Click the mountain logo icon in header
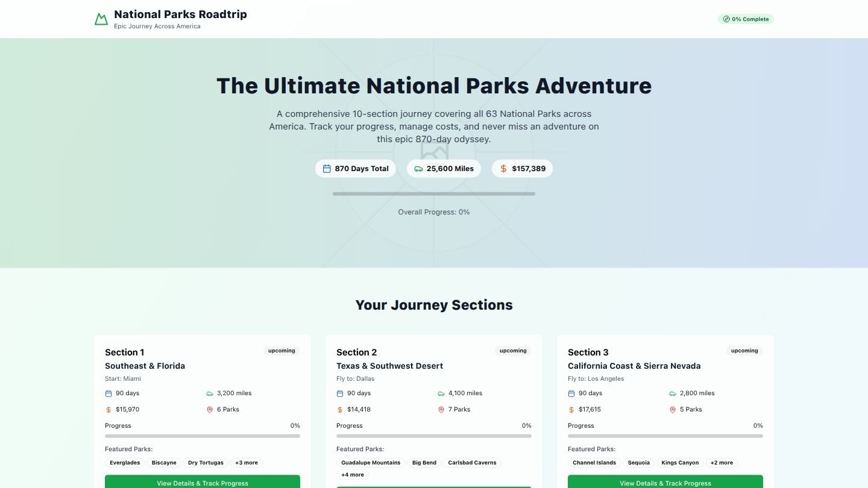 coord(101,19)
